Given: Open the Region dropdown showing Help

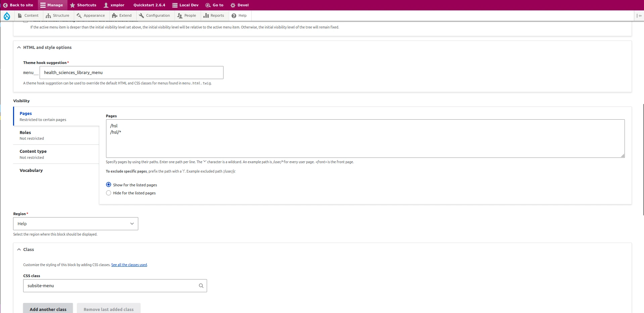Looking at the screenshot, I should 76,224.
